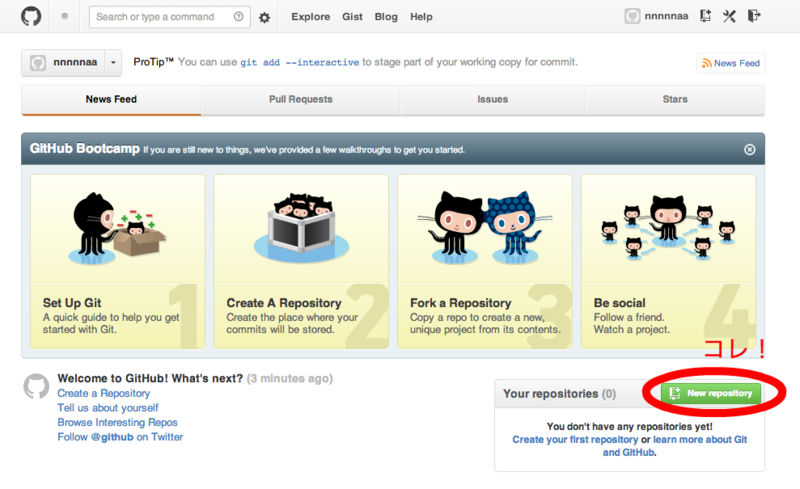The width and height of the screenshot is (800, 489).
Task: Open nnnnnaa profile name in header
Action: (x=666, y=16)
